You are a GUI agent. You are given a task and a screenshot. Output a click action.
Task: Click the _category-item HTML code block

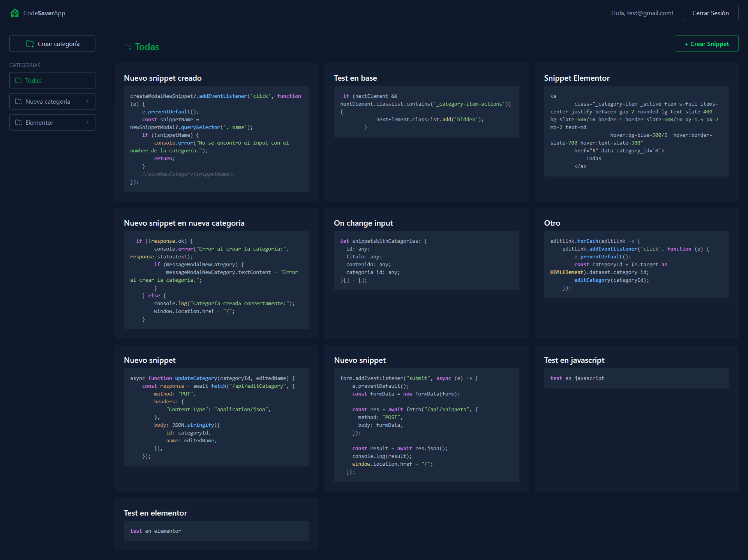[637, 131]
